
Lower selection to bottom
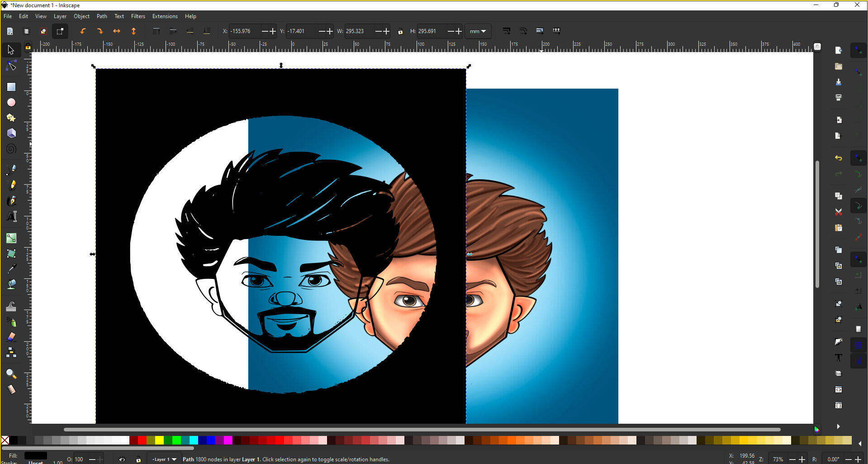coord(207,31)
